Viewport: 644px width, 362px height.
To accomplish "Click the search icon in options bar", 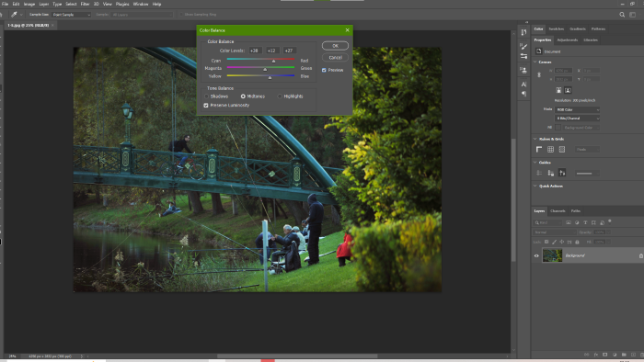I will [x=622, y=15].
